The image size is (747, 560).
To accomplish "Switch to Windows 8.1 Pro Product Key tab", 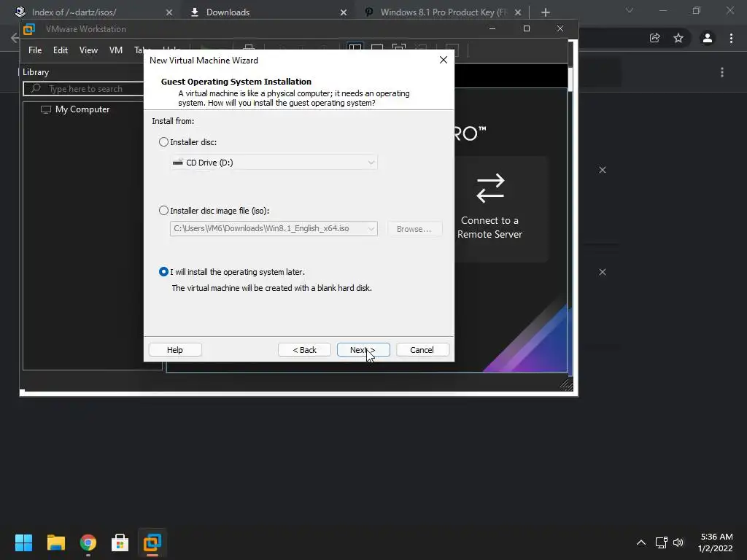I will tap(443, 12).
